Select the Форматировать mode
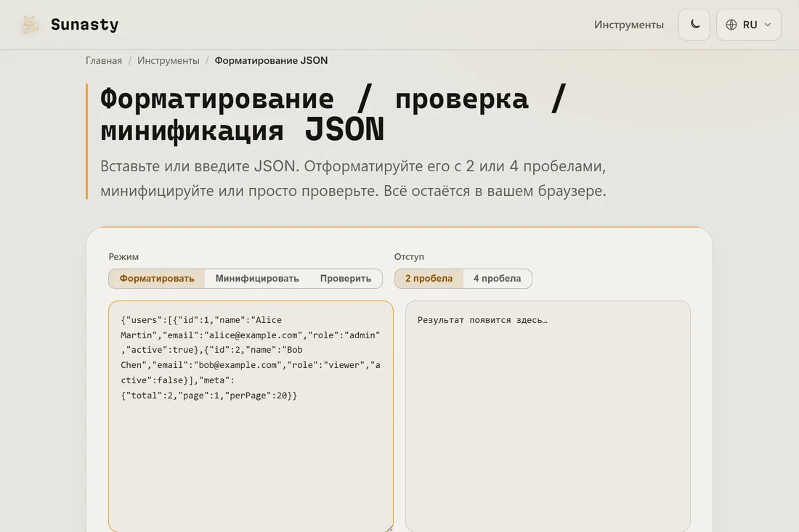Viewport: 799px width, 532px height. click(x=157, y=279)
